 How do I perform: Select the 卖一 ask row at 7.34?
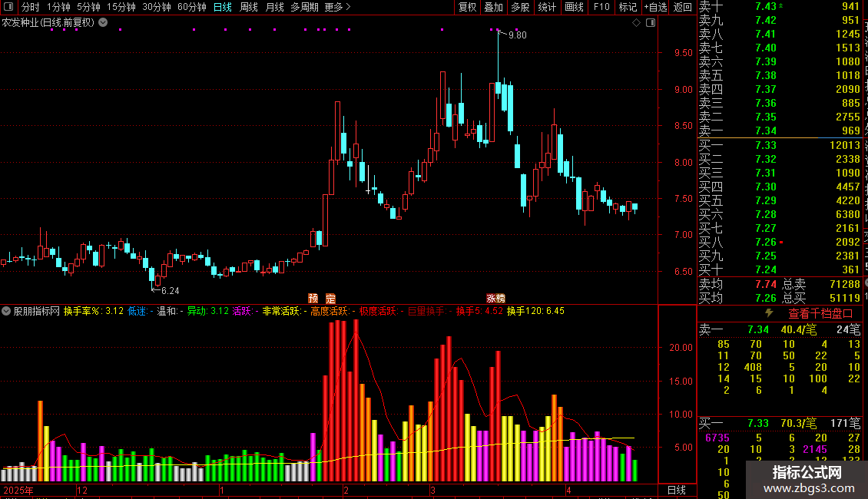point(780,131)
